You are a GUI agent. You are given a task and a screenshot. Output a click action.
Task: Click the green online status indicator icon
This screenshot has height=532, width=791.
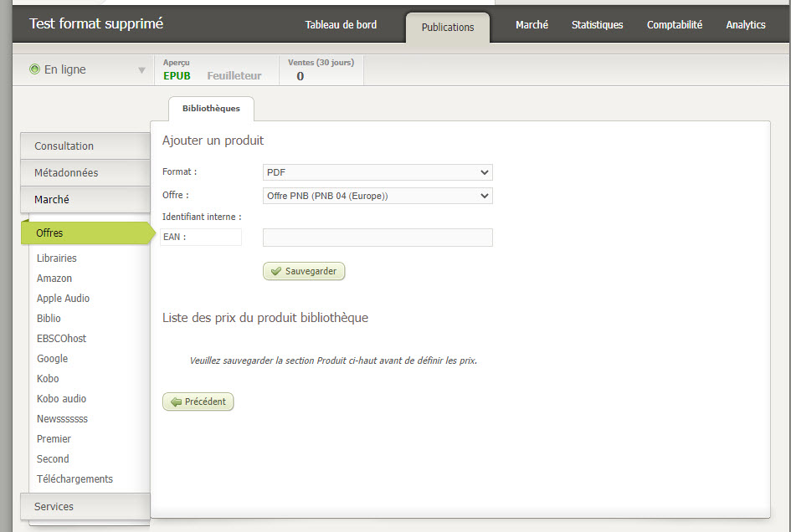[x=34, y=69]
